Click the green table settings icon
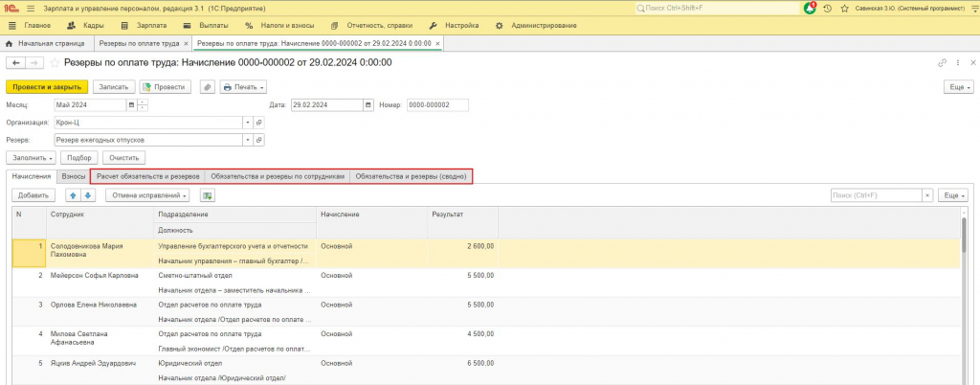Image resolution: width=980 pixels, height=385 pixels. click(x=208, y=195)
